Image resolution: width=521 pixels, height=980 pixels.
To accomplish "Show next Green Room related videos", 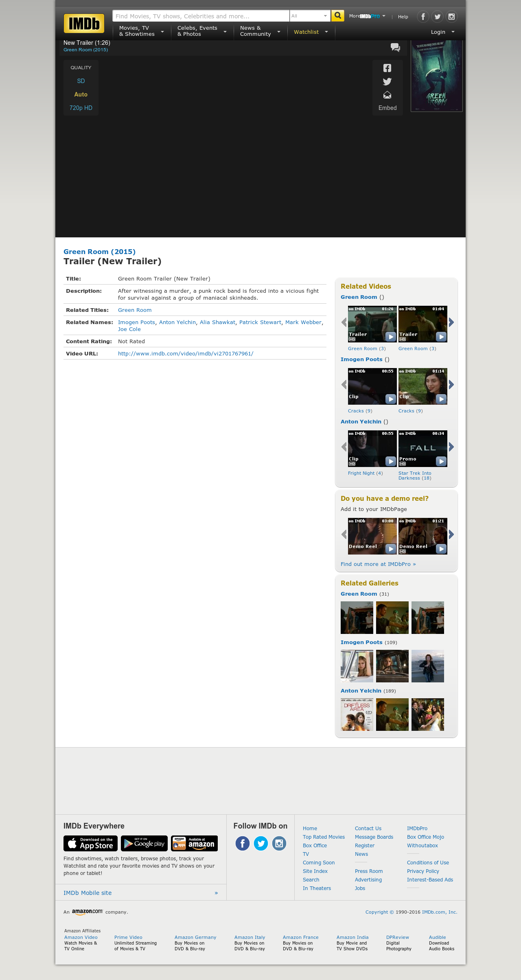I will tap(451, 322).
